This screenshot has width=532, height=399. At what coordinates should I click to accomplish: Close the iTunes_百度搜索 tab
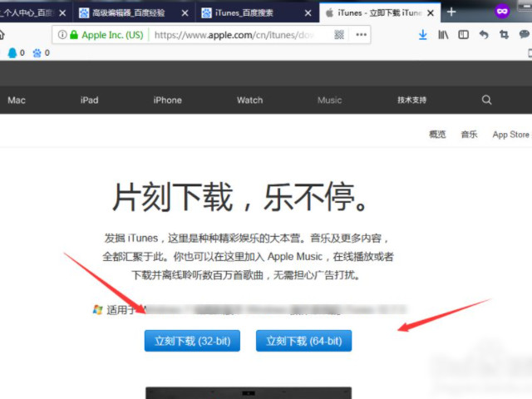click(308, 13)
